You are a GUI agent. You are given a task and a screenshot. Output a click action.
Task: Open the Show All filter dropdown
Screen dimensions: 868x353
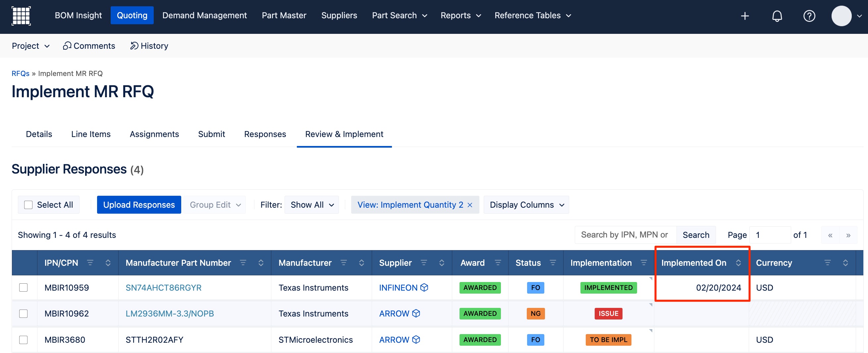(x=312, y=205)
